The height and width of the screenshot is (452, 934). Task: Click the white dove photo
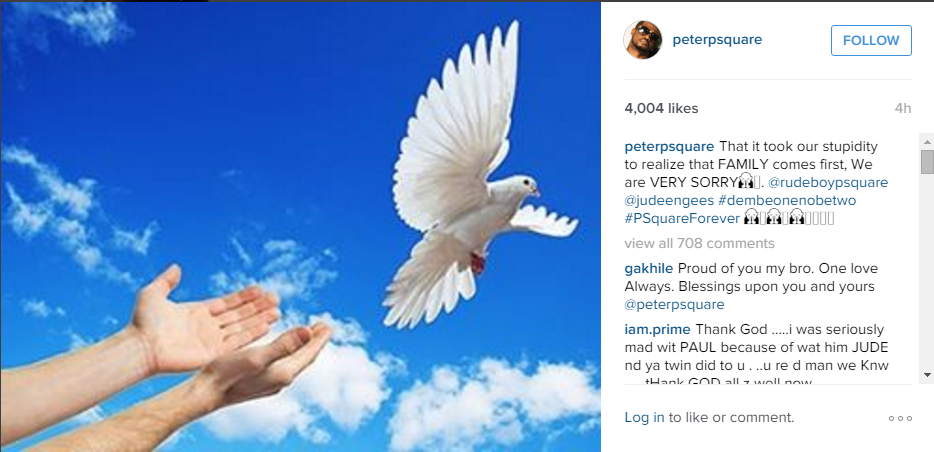pyautogui.click(x=300, y=227)
